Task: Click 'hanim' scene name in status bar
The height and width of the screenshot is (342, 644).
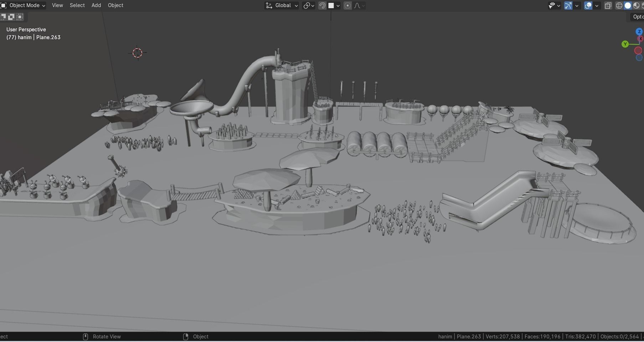Action: 445,337
